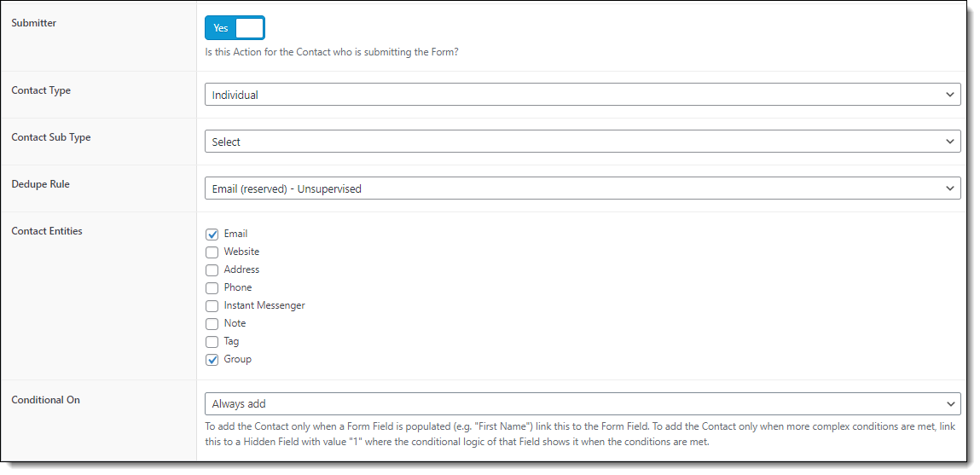Open the Contact Type dropdown
The height and width of the screenshot is (475, 980).
point(583,95)
